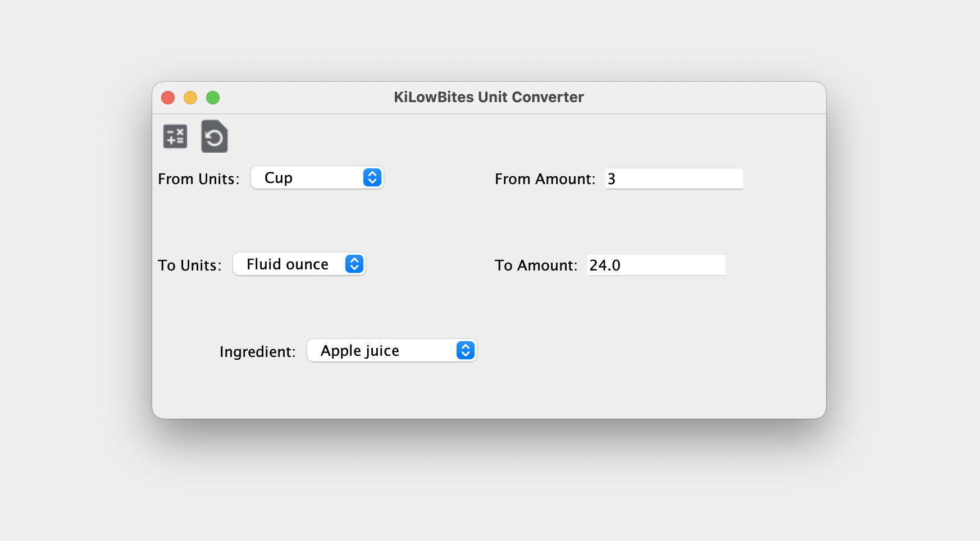
Task: Click the blue arrows on Cup selector
Action: click(x=372, y=178)
